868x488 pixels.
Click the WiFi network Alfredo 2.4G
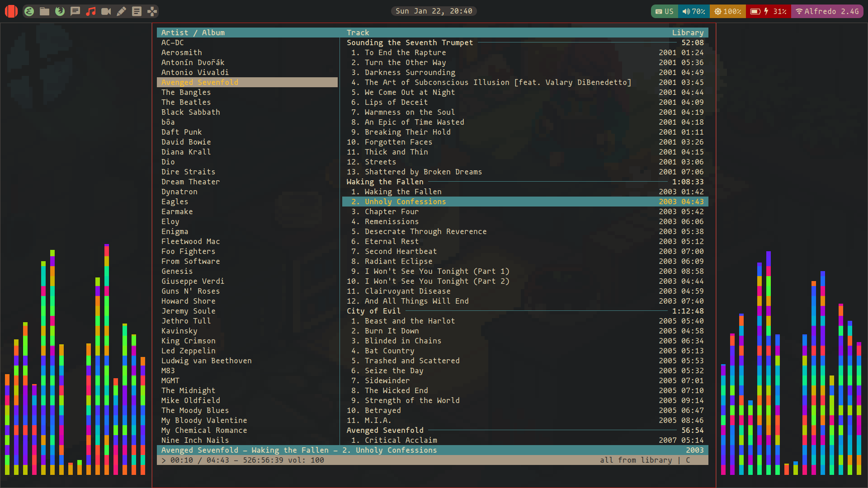[x=829, y=11]
